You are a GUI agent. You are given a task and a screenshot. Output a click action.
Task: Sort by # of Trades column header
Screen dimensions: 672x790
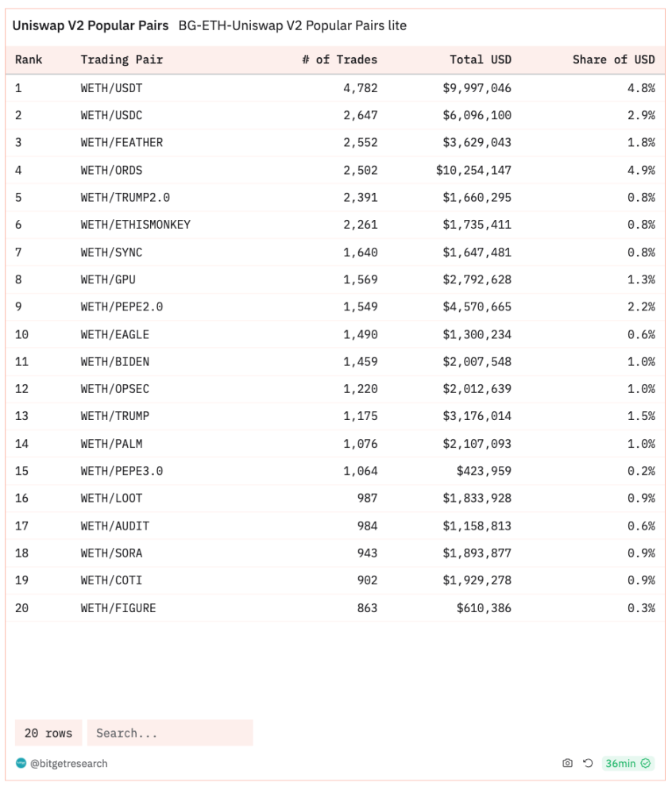(339, 60)
